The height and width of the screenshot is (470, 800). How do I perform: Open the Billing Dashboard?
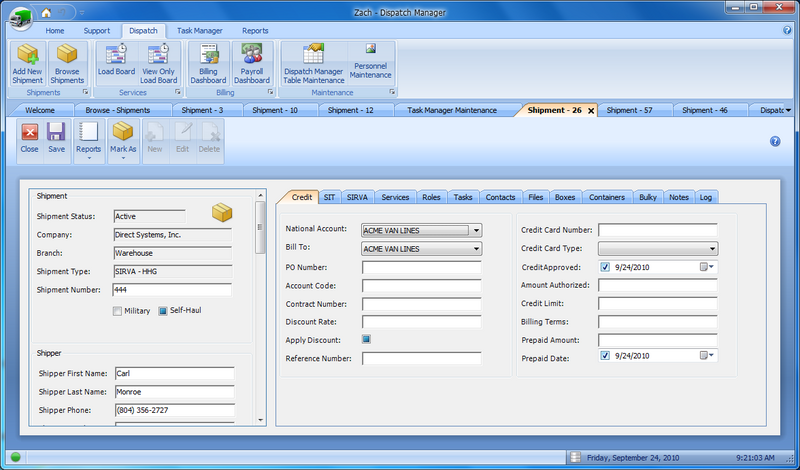point(208,64)
